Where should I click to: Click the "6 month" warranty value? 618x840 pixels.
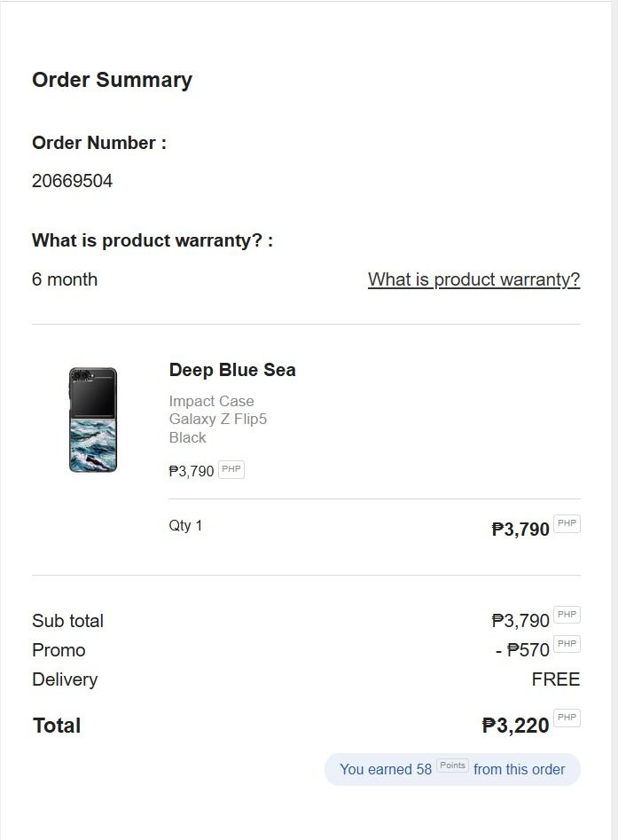65,279
